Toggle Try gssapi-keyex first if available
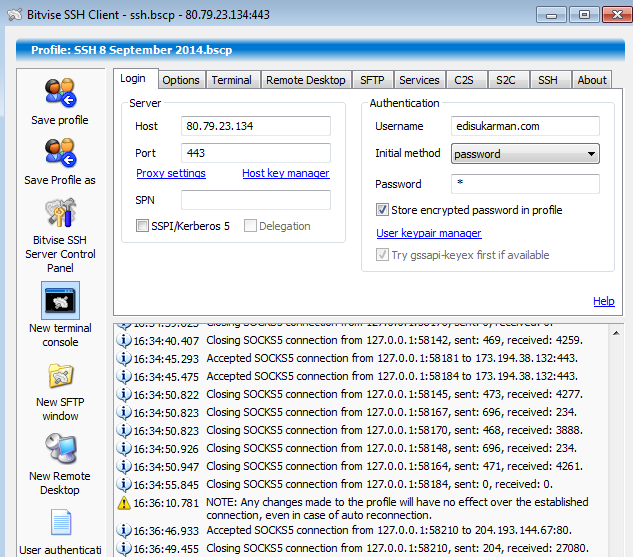 click(382, 255)
